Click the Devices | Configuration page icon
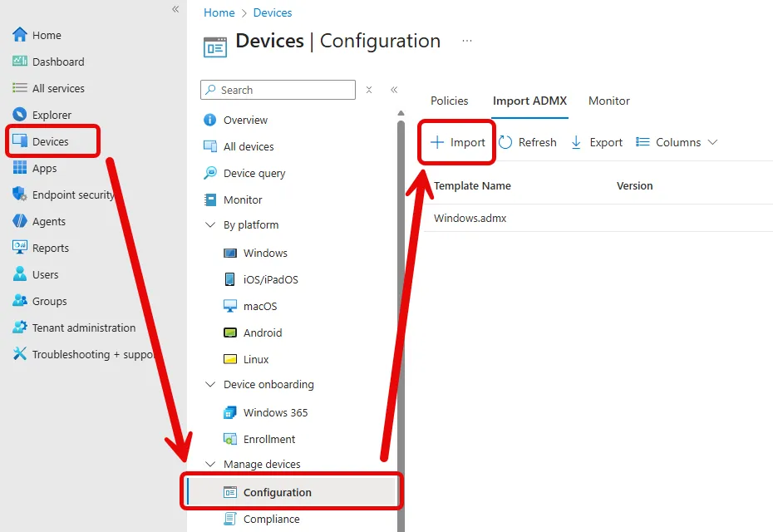Image resolution: width=773 pixels, height=532 pixels. pos(215,47)
